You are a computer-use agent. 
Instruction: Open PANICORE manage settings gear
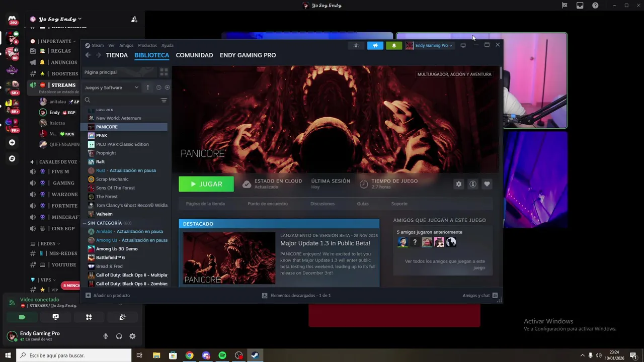click(458, 184)
